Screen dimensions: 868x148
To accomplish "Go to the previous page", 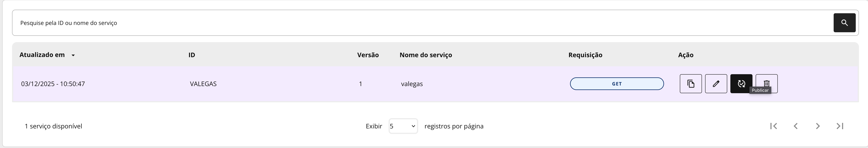I will [796, 126].
